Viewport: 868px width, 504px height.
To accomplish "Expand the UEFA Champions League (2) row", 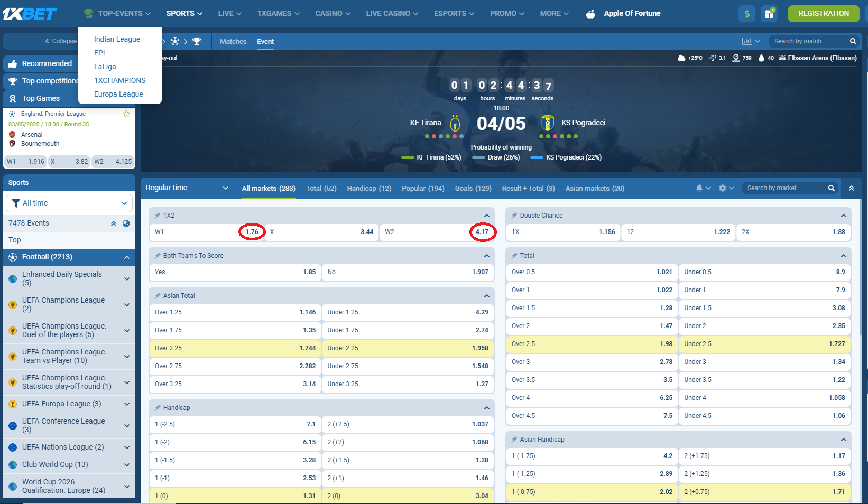I will tap(127, 305).
